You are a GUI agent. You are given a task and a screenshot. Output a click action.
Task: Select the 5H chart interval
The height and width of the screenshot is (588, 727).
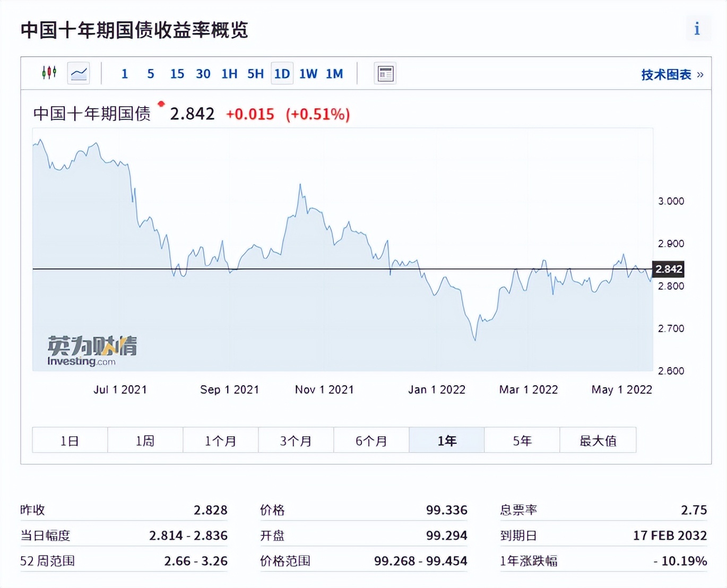pyautogui.click(x=255, y=73)
